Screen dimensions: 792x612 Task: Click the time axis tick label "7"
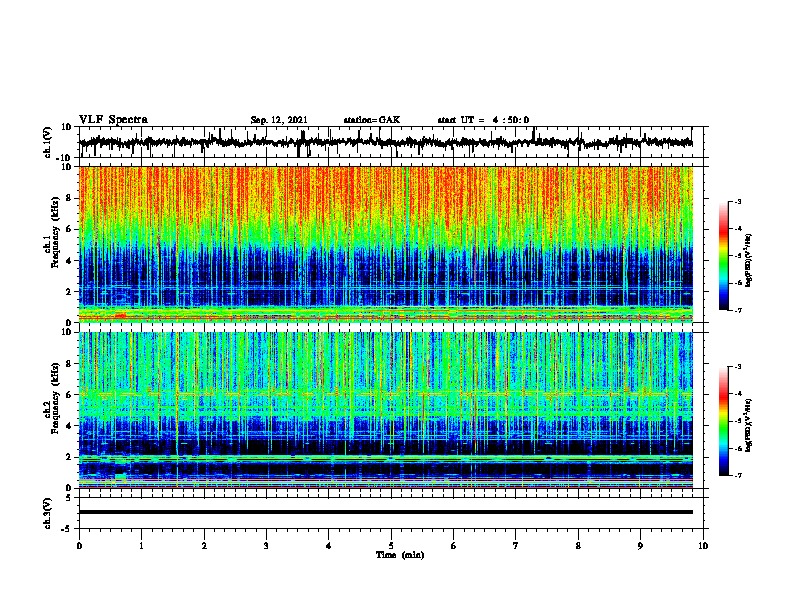tap(516, 546)
